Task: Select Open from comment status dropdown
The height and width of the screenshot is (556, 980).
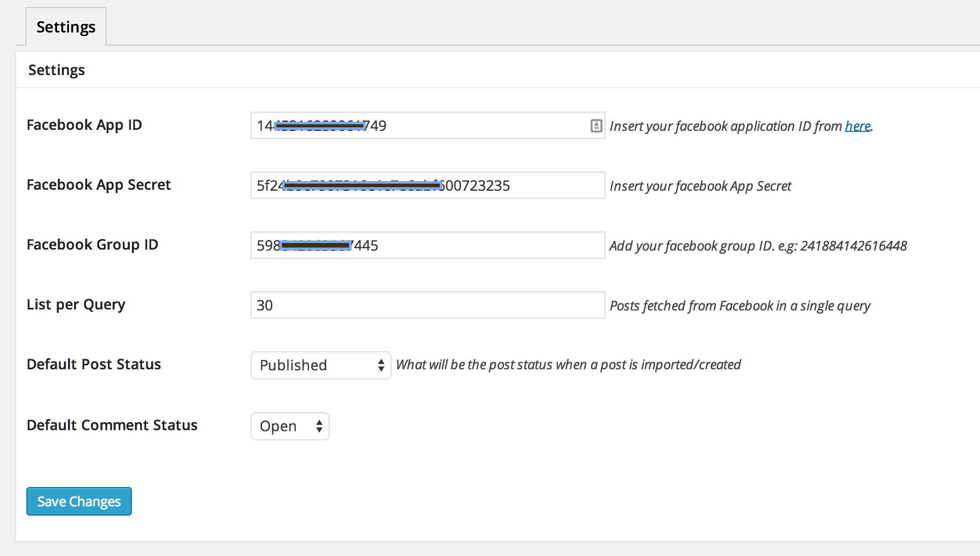Action: 291,426
